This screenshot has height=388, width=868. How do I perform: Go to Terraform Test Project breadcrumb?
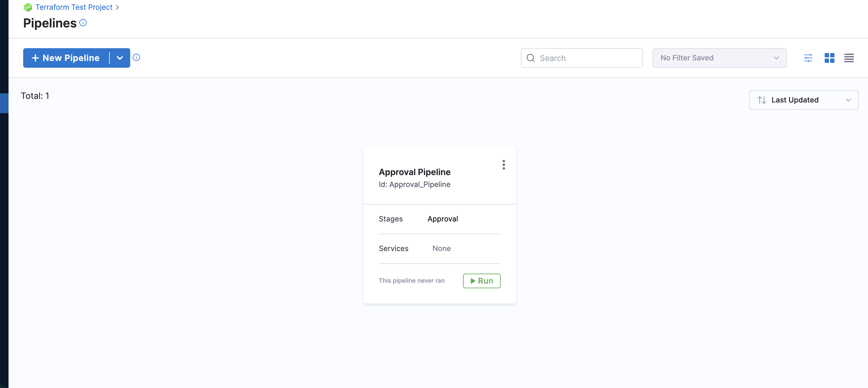click(74, 7)
